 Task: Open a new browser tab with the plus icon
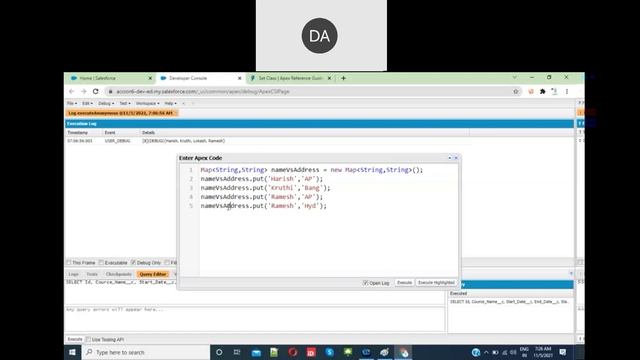pos(343,78)
